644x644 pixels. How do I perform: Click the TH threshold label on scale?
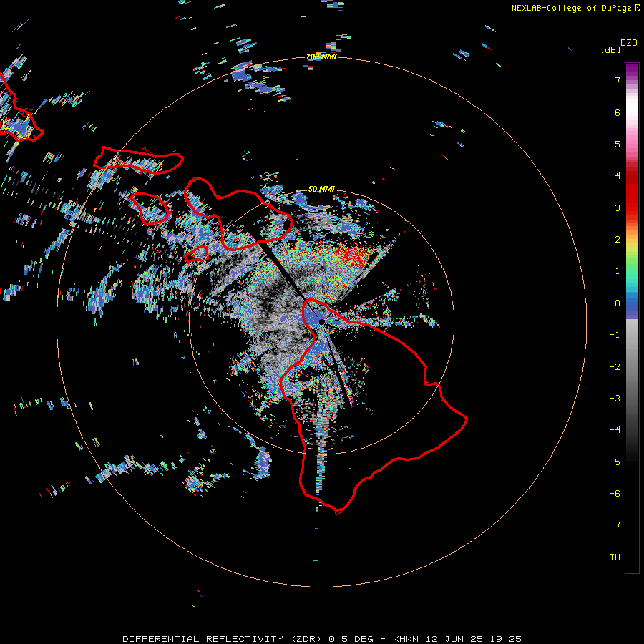point(615,557)
